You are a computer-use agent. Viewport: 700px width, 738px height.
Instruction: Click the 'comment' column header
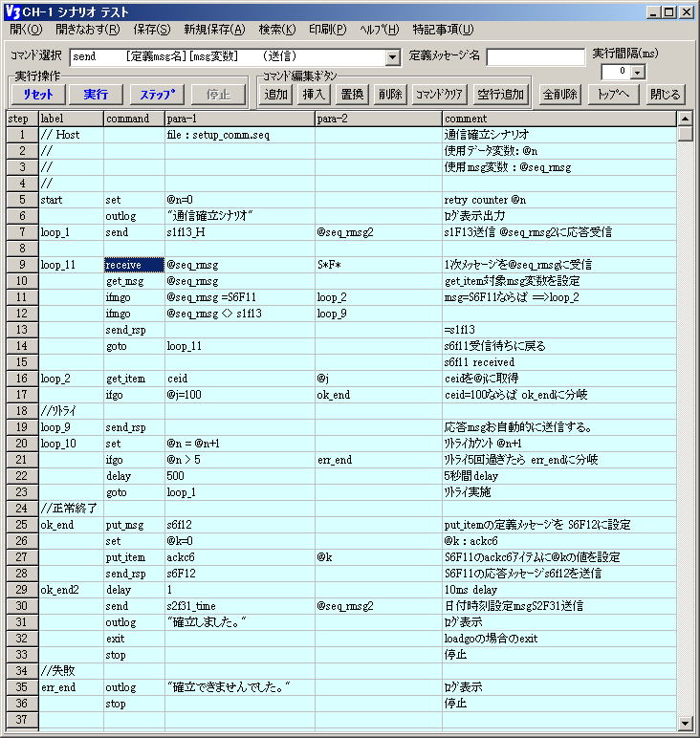point(559,119)
